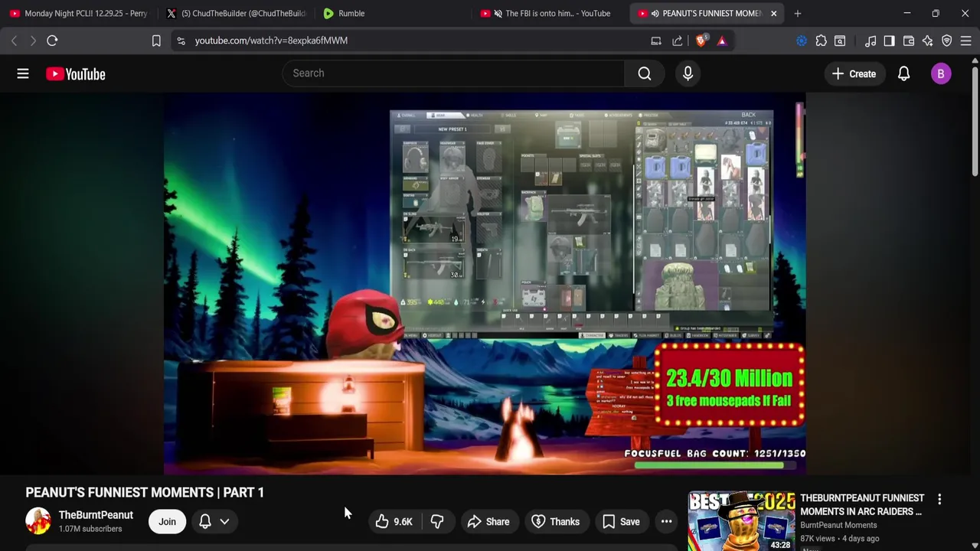
Task: Open Brave VPN shield icon
Action: pos(947,41)
